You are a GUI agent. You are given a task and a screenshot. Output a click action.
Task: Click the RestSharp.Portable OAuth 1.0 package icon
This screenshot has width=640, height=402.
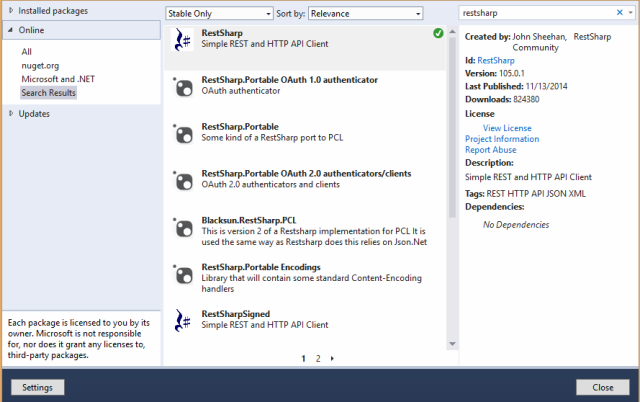tap(183, 87)
